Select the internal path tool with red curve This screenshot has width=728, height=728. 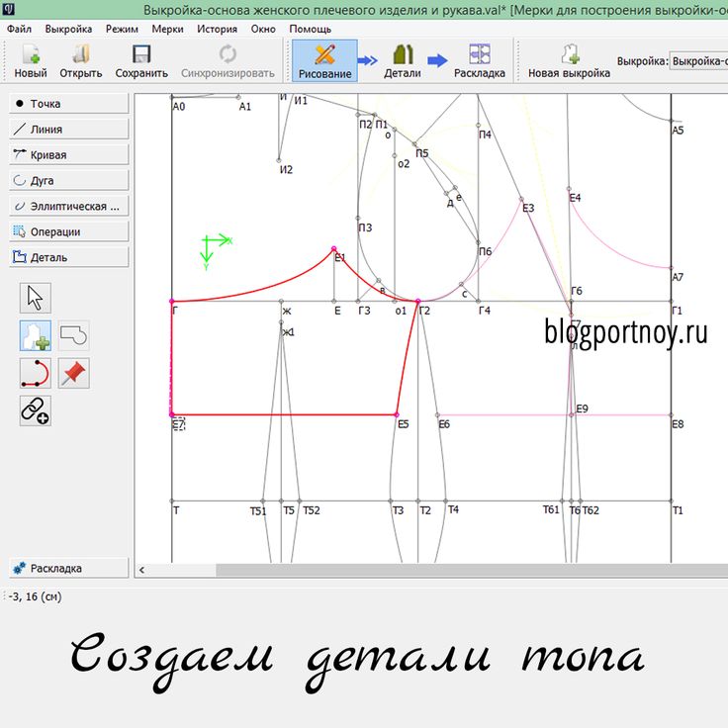(x=36, y=373)
